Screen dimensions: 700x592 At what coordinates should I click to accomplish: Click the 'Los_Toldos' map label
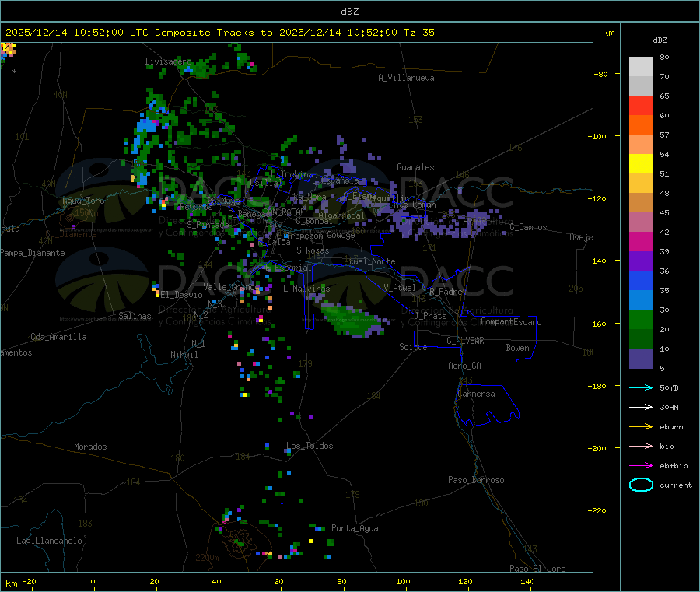click(310, 446)
